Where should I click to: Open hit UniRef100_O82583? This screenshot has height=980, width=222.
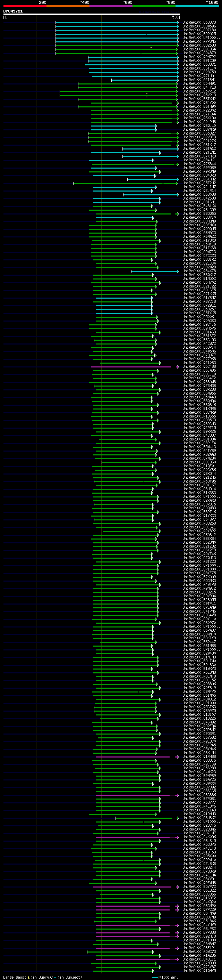click(x=199, y=45)
